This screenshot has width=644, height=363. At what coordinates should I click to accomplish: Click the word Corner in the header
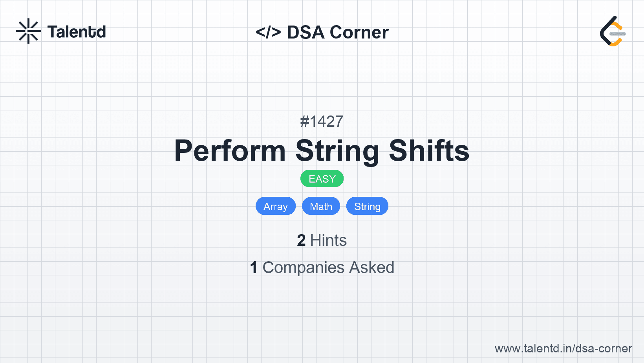tap(359, 32)
